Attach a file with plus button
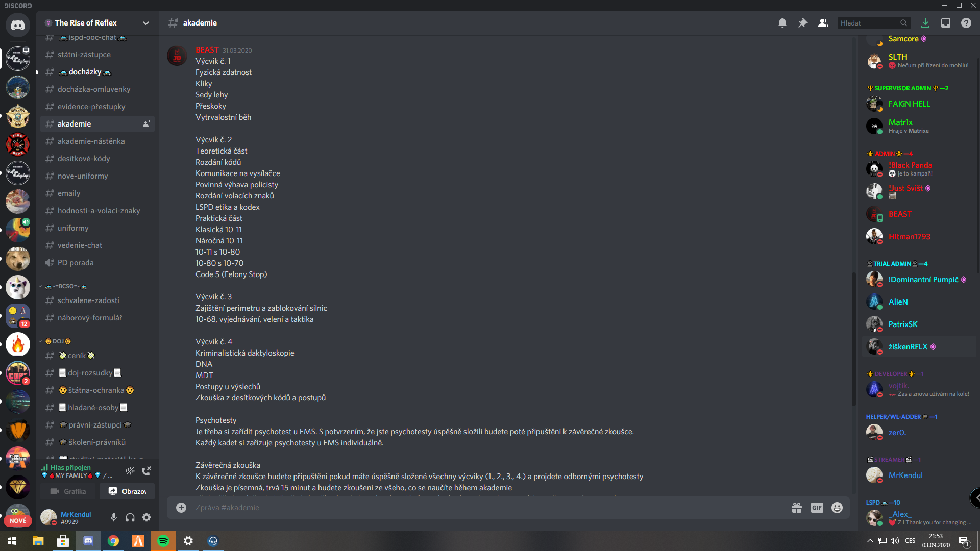This screenshot has width=980, height=551. pyautogui.click(x=181, y=508)
